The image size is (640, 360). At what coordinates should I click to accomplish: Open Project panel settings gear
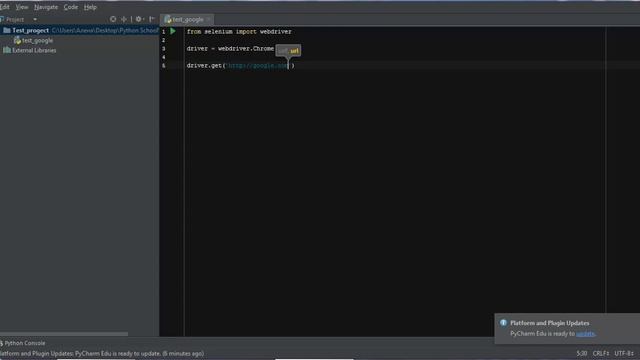(x=139, y=19)
